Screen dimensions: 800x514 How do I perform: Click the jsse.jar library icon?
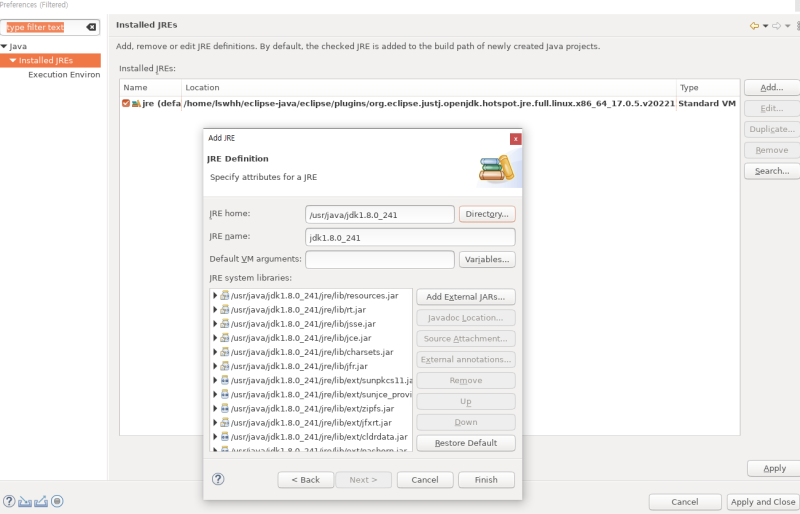pos(224,324)
